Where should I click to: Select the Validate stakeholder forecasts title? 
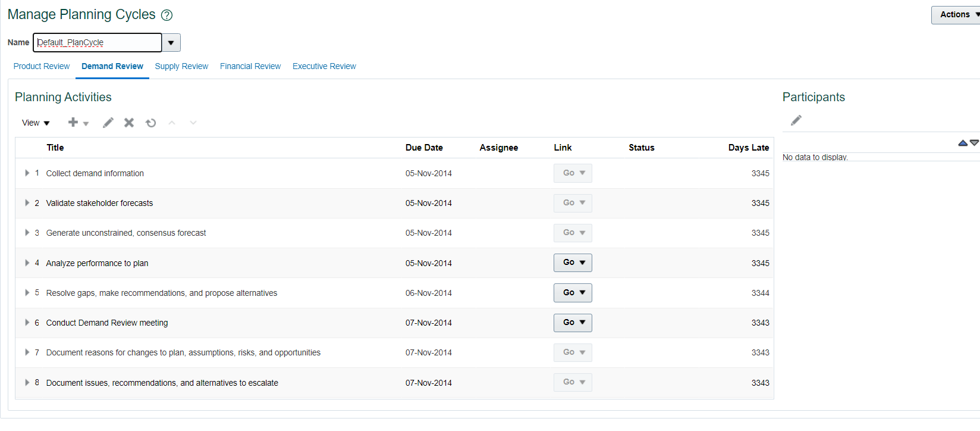pos(99,203)
